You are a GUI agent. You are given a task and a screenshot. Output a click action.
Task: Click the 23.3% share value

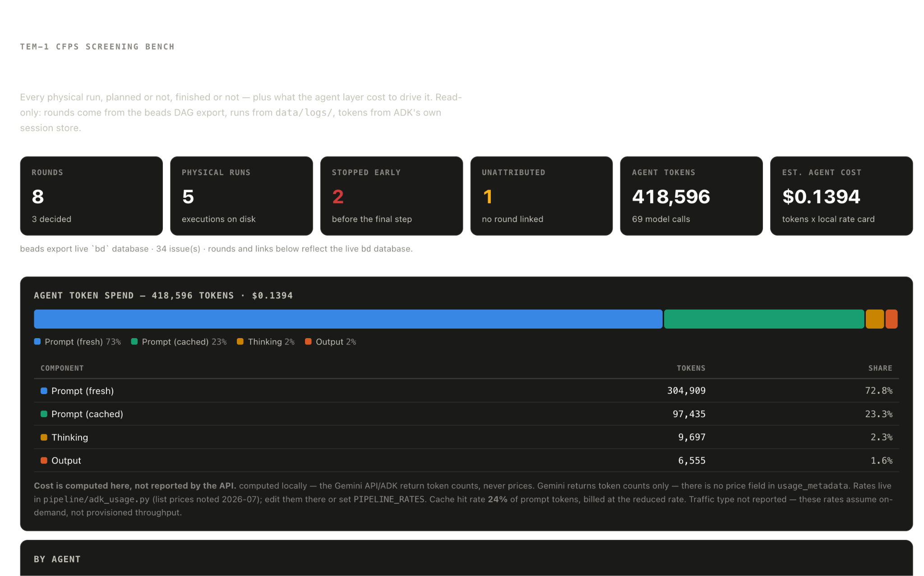878,414
